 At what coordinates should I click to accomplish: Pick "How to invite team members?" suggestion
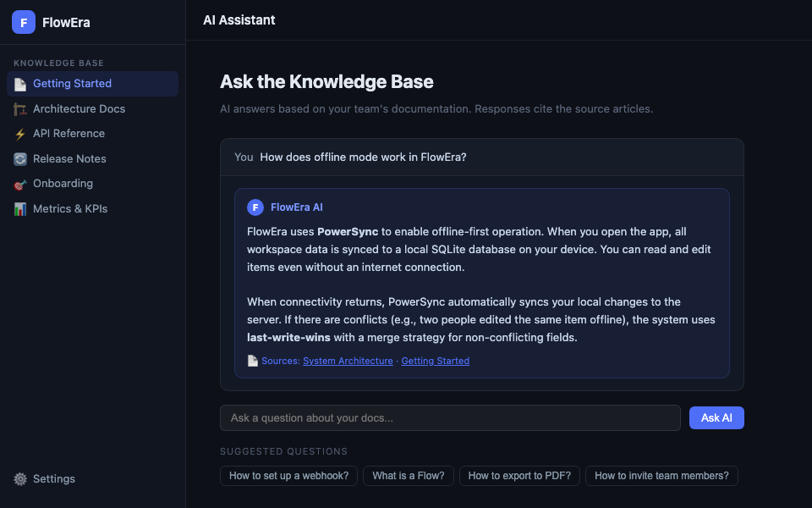[x=661, y=476]
